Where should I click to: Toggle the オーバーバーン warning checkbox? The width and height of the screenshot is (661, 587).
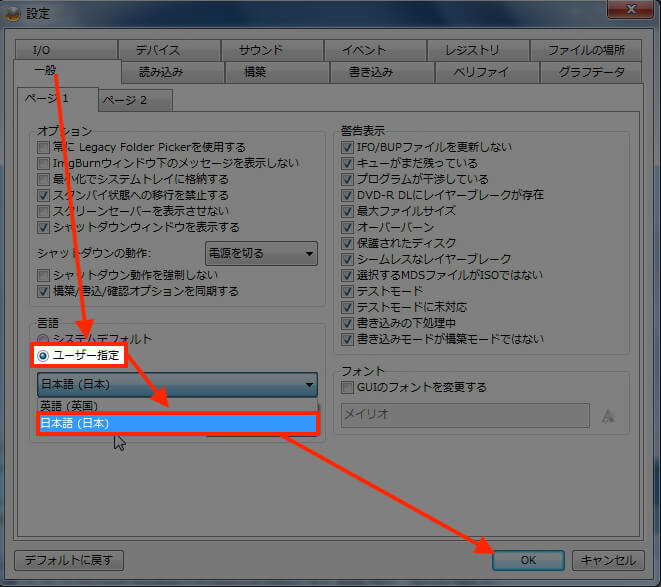click(348, 227)
